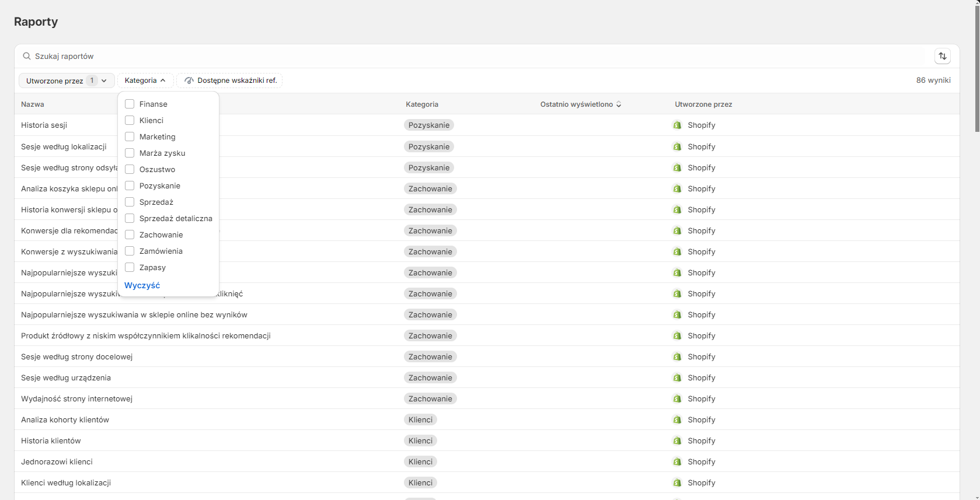
Task: Click the Nazwa column header
Action: click(x=33, y=104)
